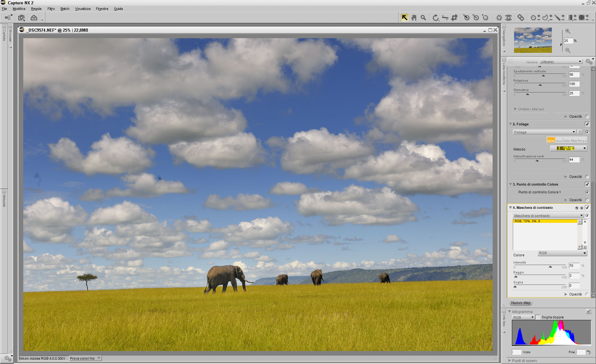Open the Filtro menu
This screenshot has height=364, width=596.
51,9
